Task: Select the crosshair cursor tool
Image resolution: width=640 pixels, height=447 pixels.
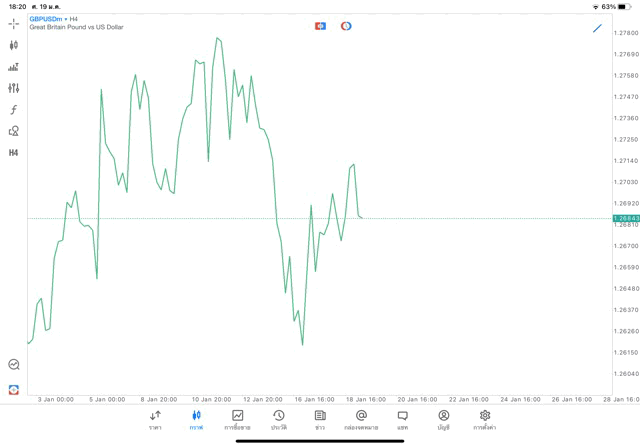Action: click(14, 23)
